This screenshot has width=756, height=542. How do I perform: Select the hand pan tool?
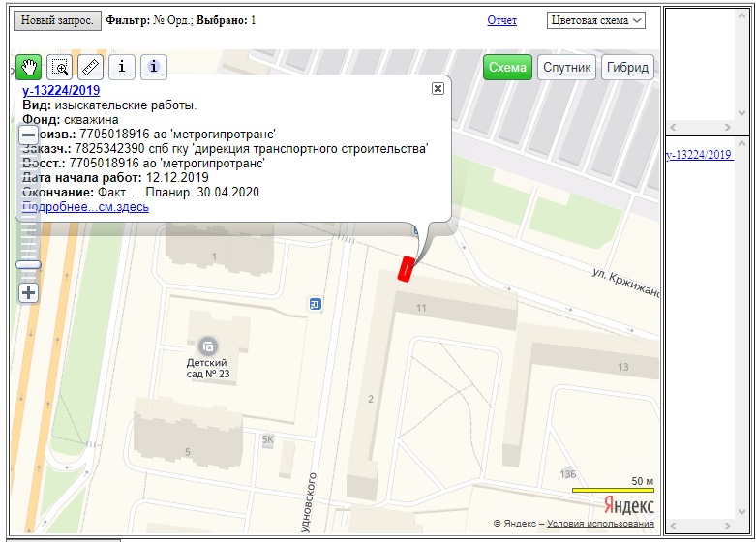(x=28, y=67)
